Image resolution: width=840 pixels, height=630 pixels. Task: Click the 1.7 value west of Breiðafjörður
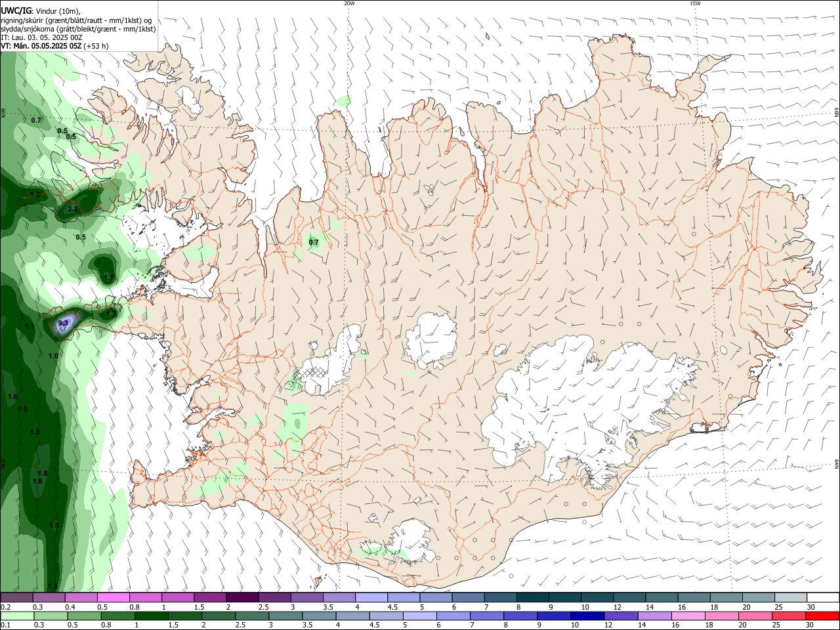click(x=108, y=278)
